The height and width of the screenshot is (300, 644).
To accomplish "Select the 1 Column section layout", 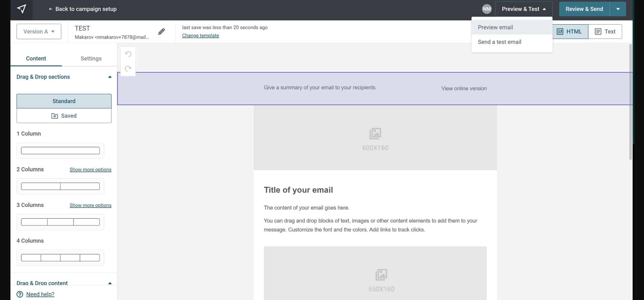I will [x=60, y=151].
